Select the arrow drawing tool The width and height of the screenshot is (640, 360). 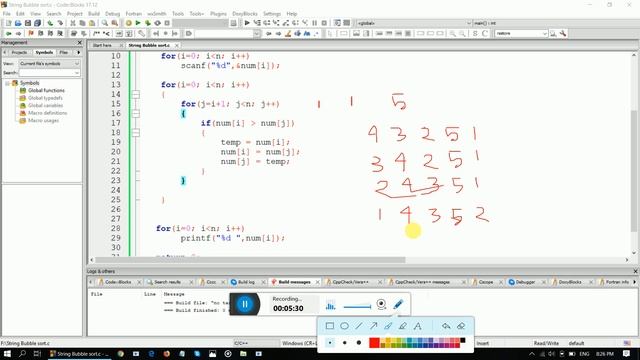coord(373,326)
